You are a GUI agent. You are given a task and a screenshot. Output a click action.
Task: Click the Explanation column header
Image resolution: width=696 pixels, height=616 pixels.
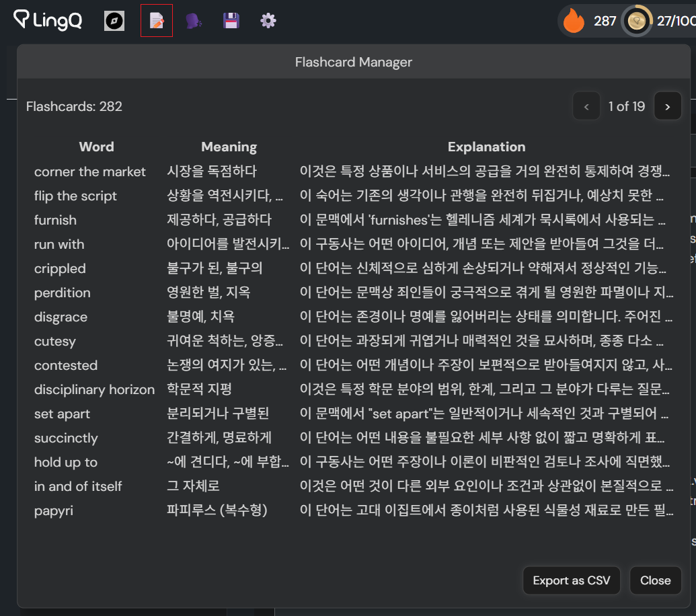pos(486,147)
